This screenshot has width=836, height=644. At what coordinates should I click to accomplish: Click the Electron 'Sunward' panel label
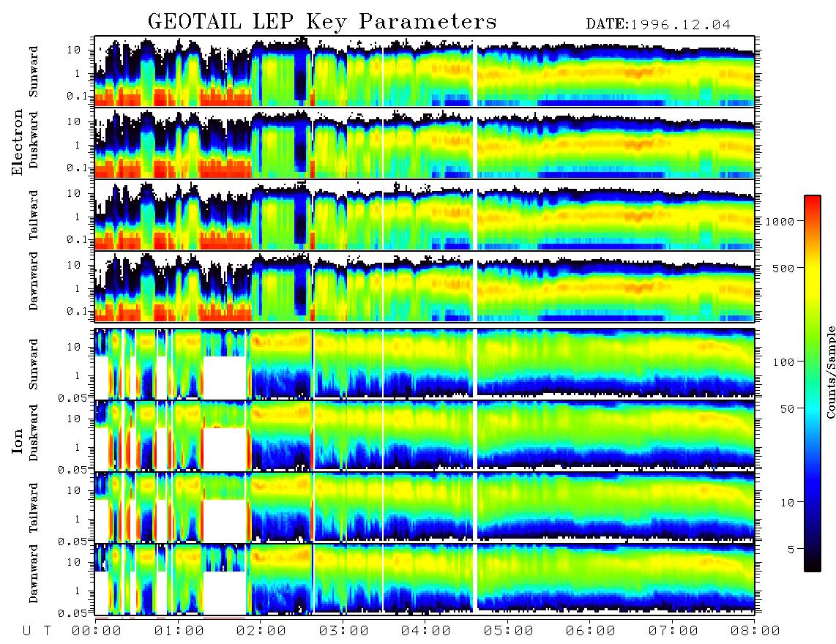click(x=33, y=72)
